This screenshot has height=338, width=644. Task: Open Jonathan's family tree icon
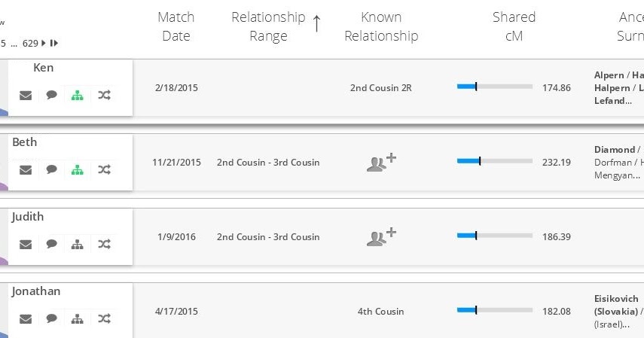pos(77,318)
